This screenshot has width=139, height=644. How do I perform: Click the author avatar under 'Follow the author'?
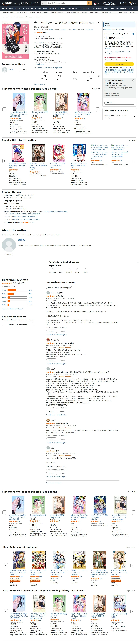5,70
